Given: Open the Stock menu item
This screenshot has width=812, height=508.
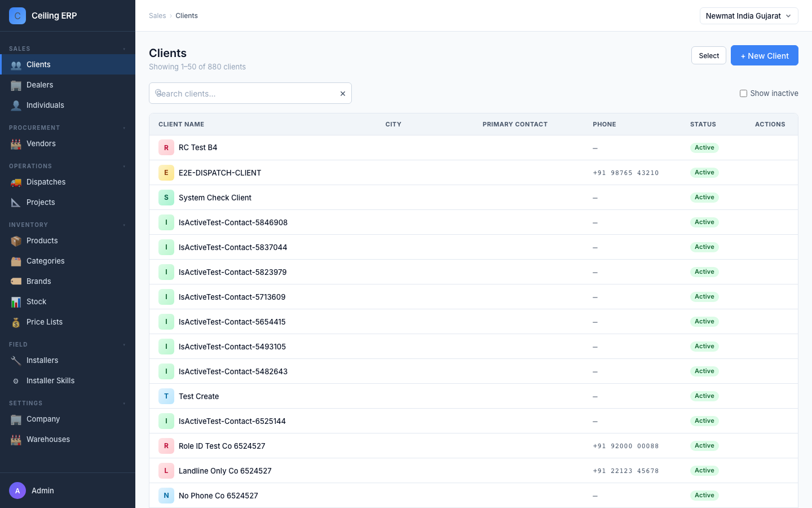Looking at the screenshot, I should click(68, 301).
